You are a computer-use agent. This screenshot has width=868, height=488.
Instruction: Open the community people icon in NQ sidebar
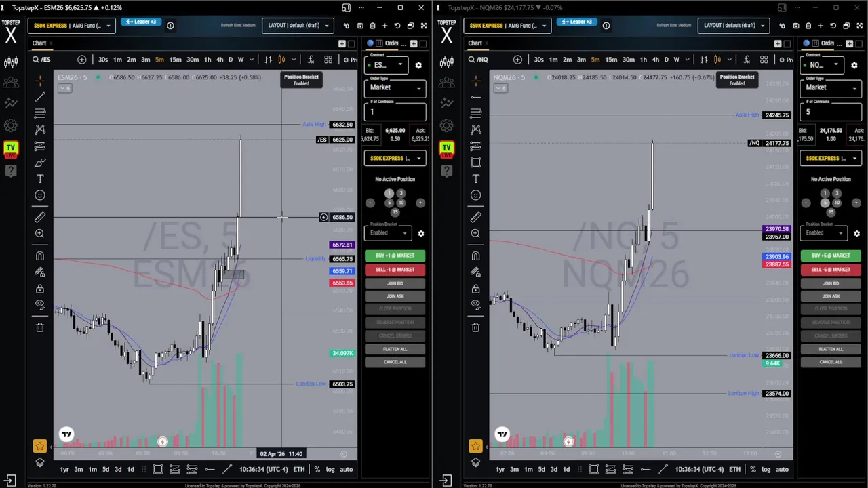pos(447,83)
